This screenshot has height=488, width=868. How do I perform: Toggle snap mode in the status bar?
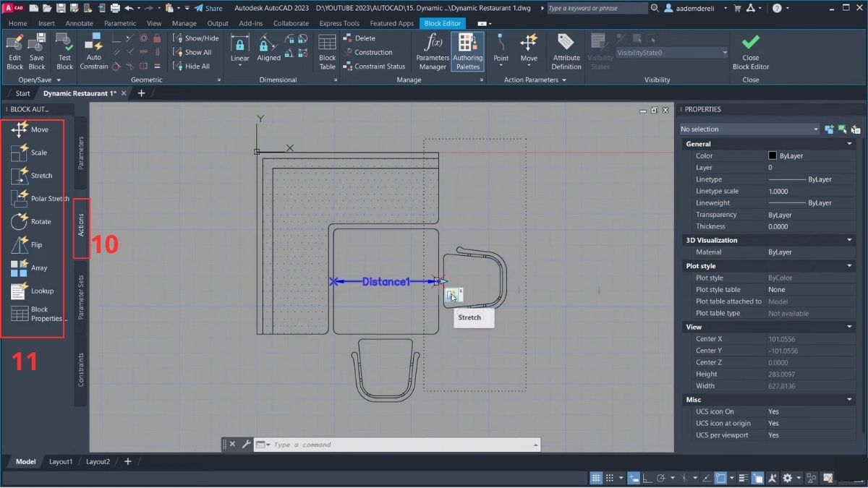pos(610,477)
